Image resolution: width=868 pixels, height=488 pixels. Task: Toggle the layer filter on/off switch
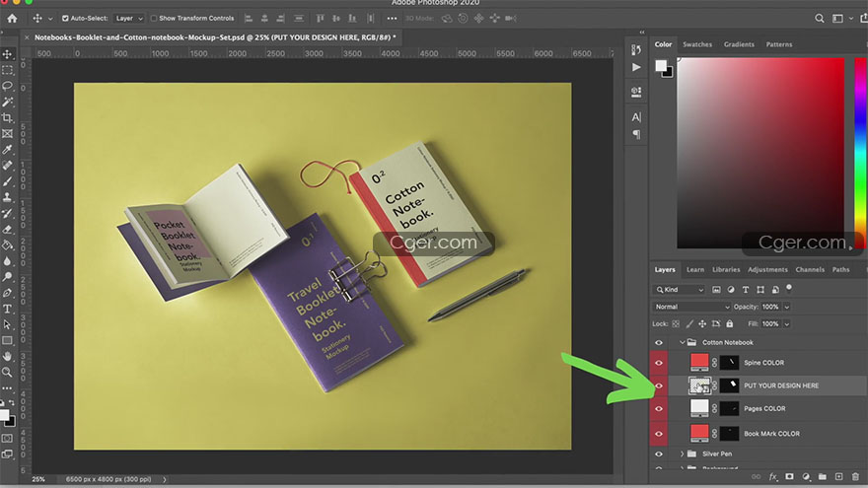coord(789,288)
